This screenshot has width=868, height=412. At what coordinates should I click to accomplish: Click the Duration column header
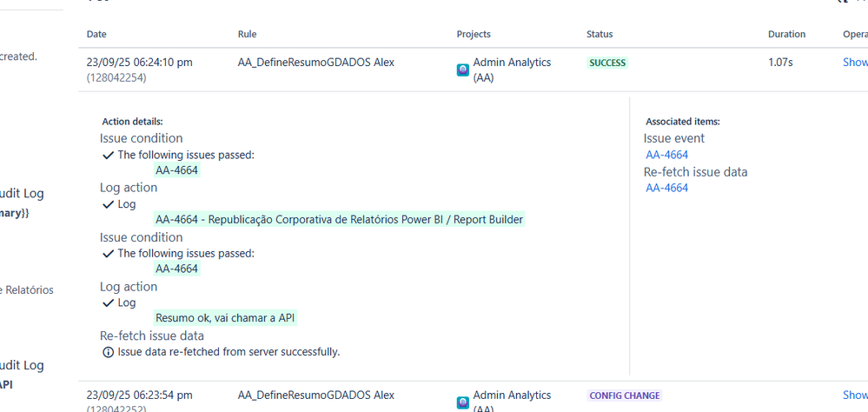pyautogui.click(x=786, y=35)
